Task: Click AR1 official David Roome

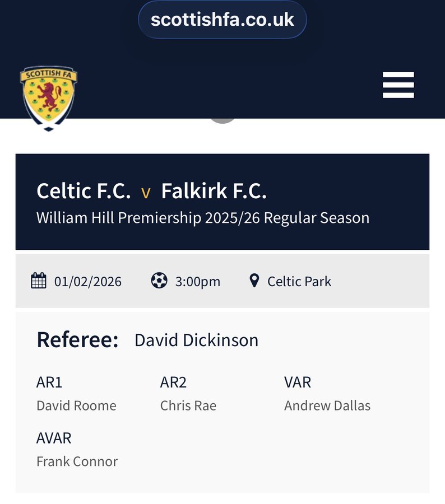Action: [76, 405]
